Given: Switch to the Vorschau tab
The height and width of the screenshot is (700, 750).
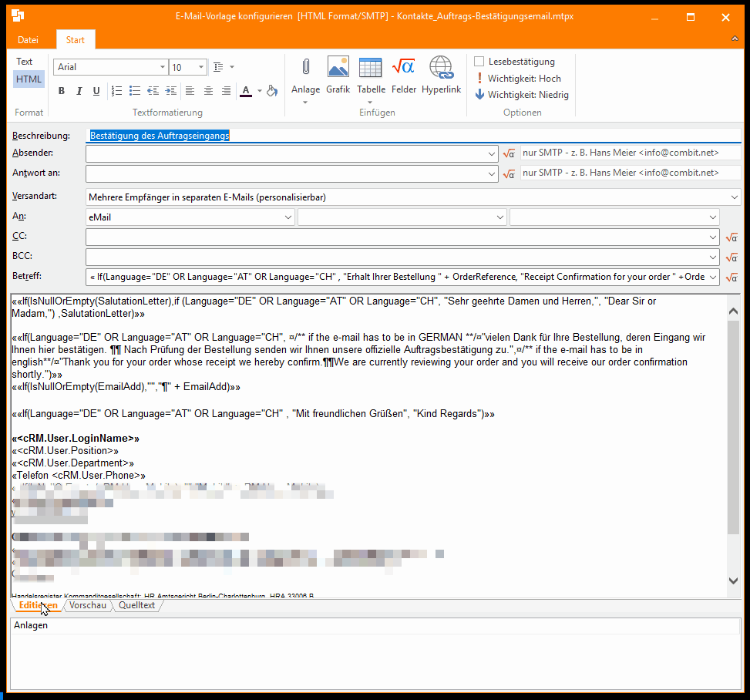Looking at the screenshot, I should tap(87, 606).
